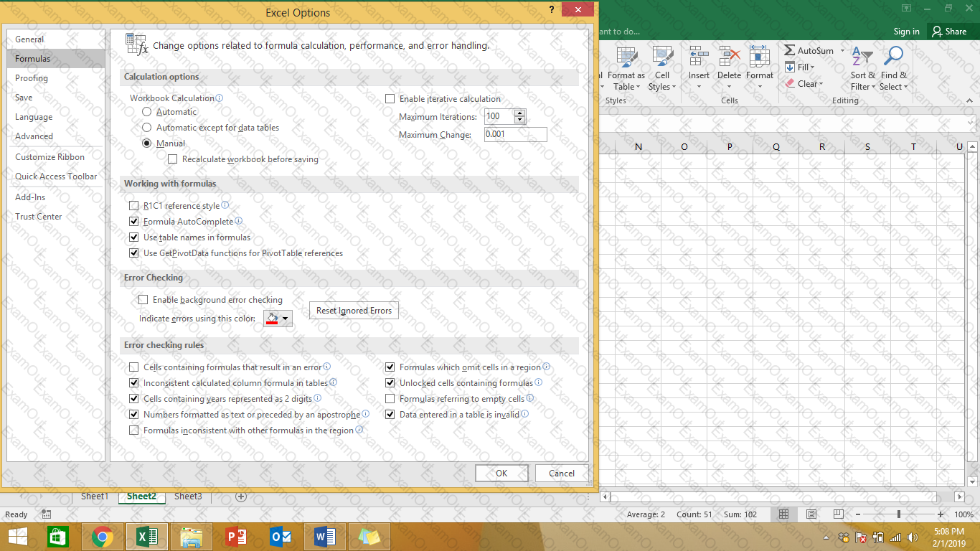The image size is (980, 551).
Task: Click the info icon beside Formula AutoComplete
Action: (x=239, y=221)
